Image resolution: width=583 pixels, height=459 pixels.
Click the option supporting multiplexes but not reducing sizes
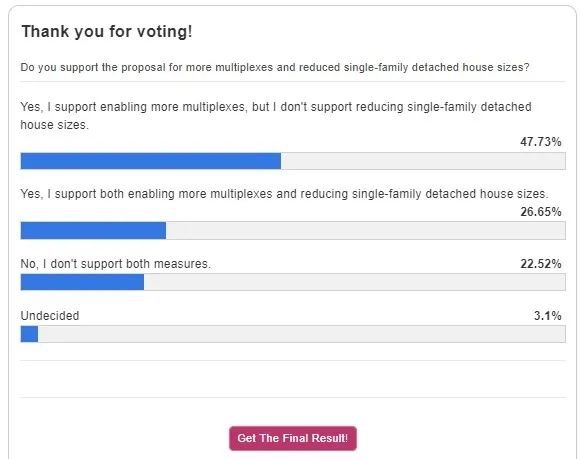point(276,116)
